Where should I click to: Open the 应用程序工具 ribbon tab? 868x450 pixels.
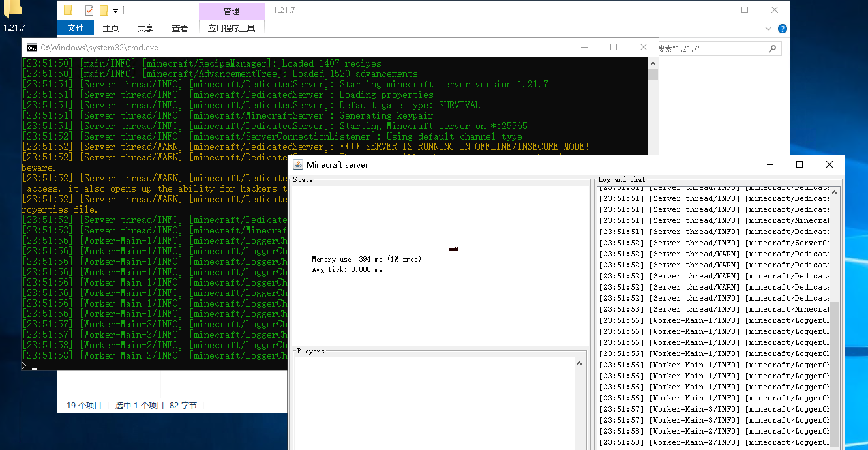[232, 28]
